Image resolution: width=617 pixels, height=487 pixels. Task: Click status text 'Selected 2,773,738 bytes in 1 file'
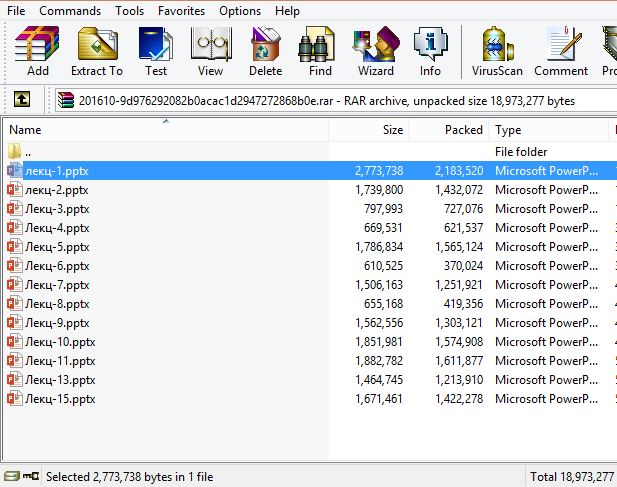[129, 477]
